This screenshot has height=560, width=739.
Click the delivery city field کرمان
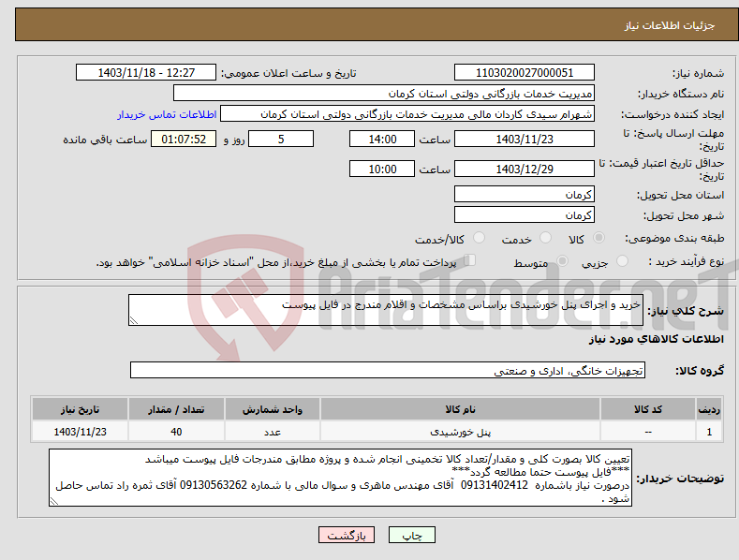[x=525, y=215]
